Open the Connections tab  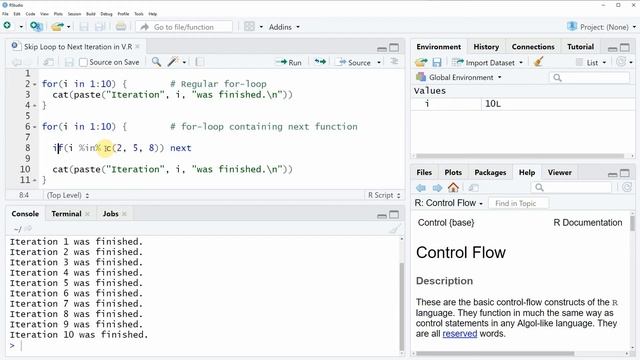tap(533, 47)
